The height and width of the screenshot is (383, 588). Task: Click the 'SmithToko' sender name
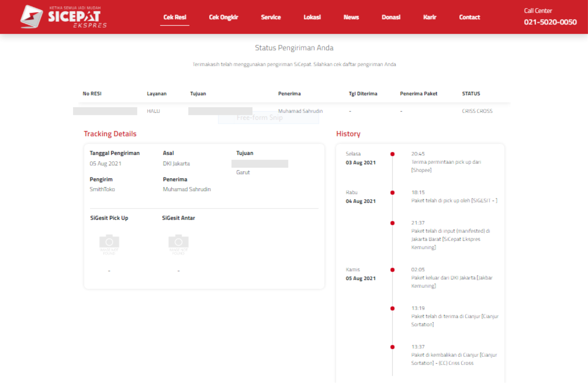102,189
